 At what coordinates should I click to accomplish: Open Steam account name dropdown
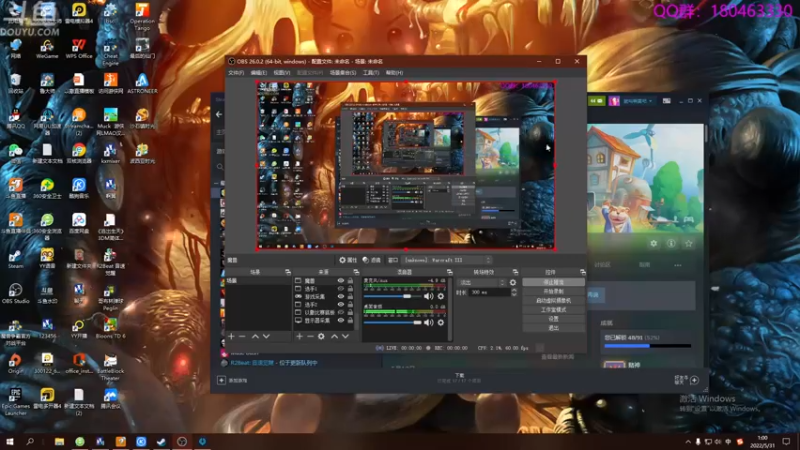(637, 101)
